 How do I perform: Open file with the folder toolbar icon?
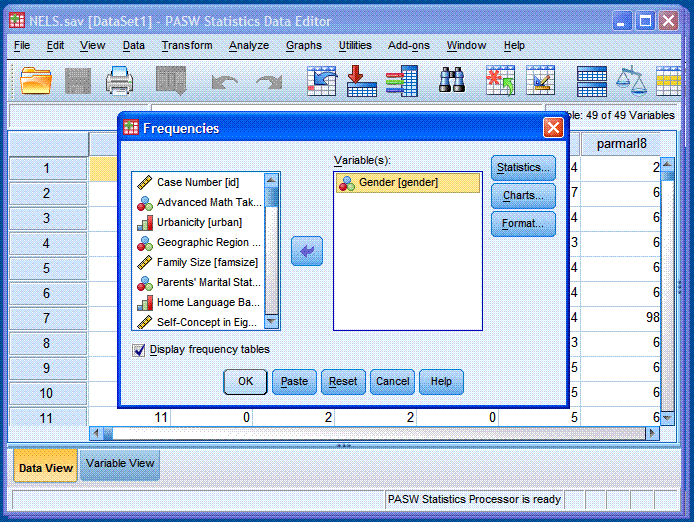[x=35, y=81]
